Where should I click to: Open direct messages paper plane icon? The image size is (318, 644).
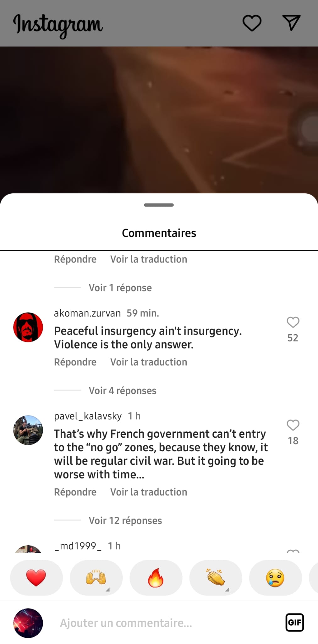pyautogui.click(x=291, y=23)
